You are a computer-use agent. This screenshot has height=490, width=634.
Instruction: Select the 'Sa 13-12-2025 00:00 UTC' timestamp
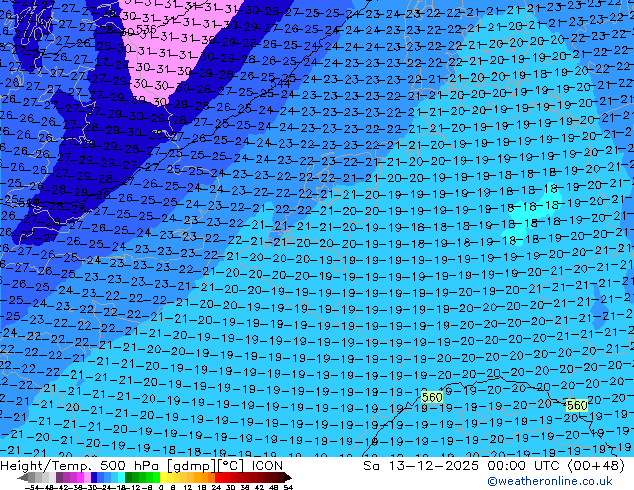463,466
